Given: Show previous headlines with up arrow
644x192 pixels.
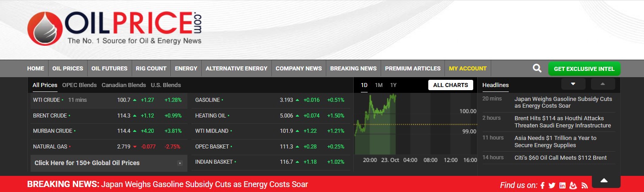Looking at the screenshot, I should coord(603,84).
